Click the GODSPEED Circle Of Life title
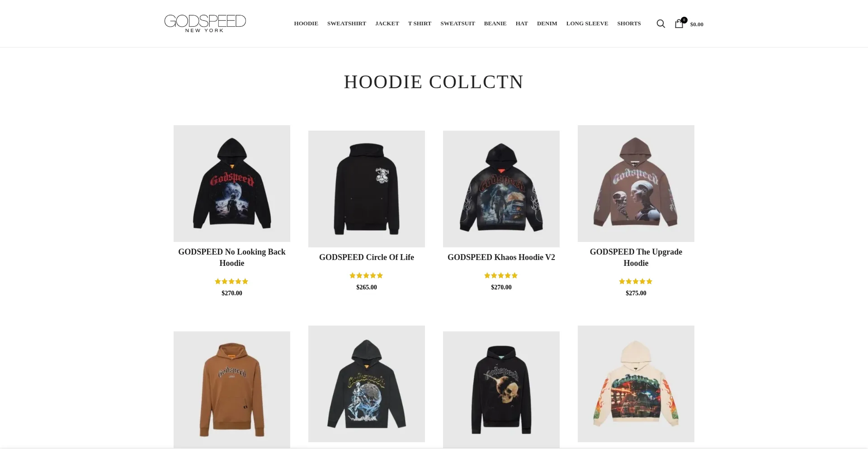The image size is (868, 449). [367, 257]
